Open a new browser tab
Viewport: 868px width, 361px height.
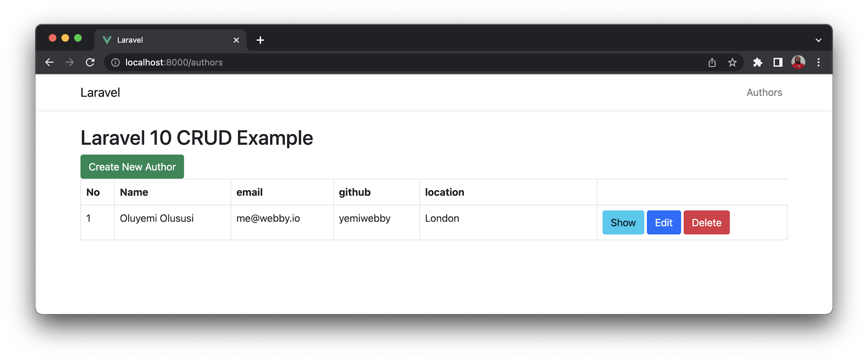tap(260, 40)
